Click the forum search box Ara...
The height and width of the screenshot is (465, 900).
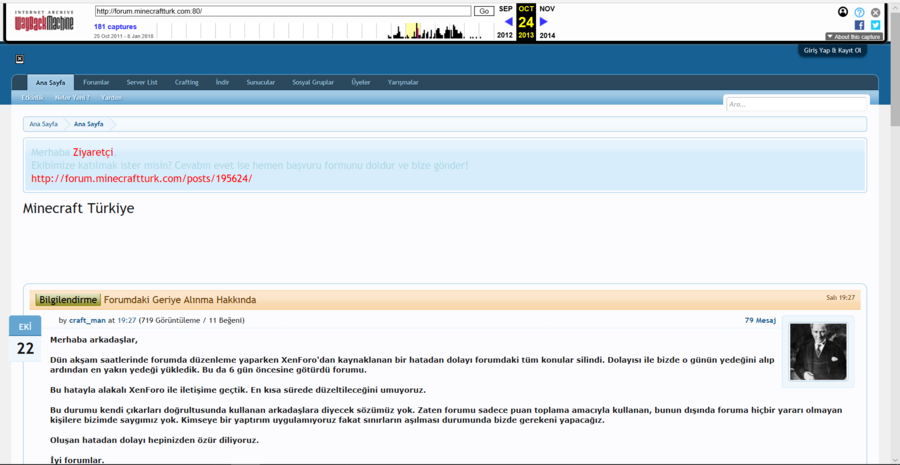(796, 104)
